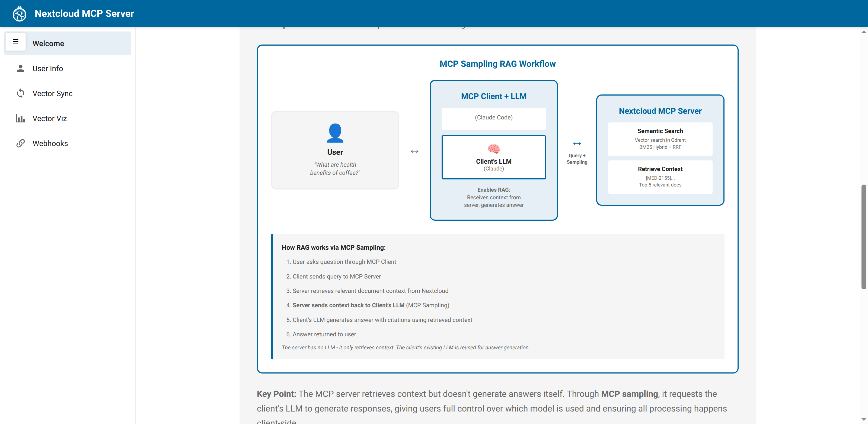Click the Enables RAG: label
868x424 pixels.
(494, 189)
